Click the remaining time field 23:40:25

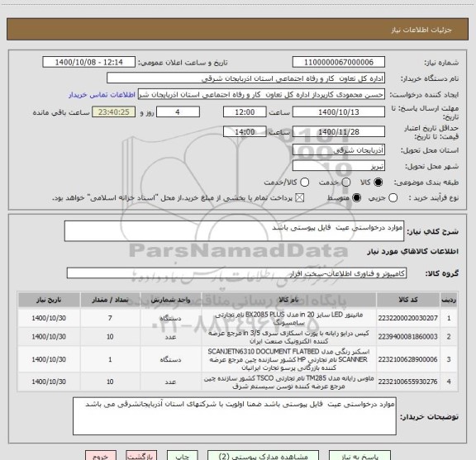114,112
